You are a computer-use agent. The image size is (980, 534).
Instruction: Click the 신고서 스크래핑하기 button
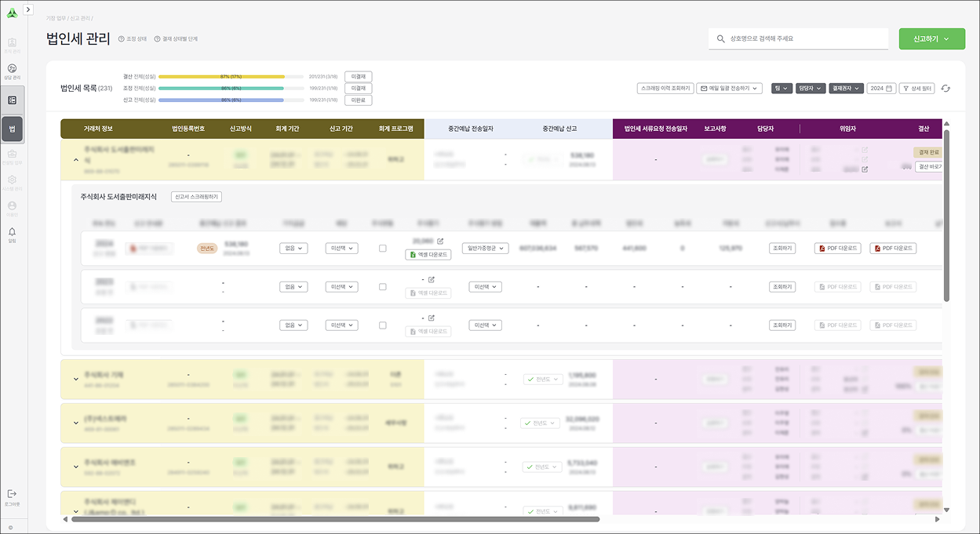click(x=196, y=197)
